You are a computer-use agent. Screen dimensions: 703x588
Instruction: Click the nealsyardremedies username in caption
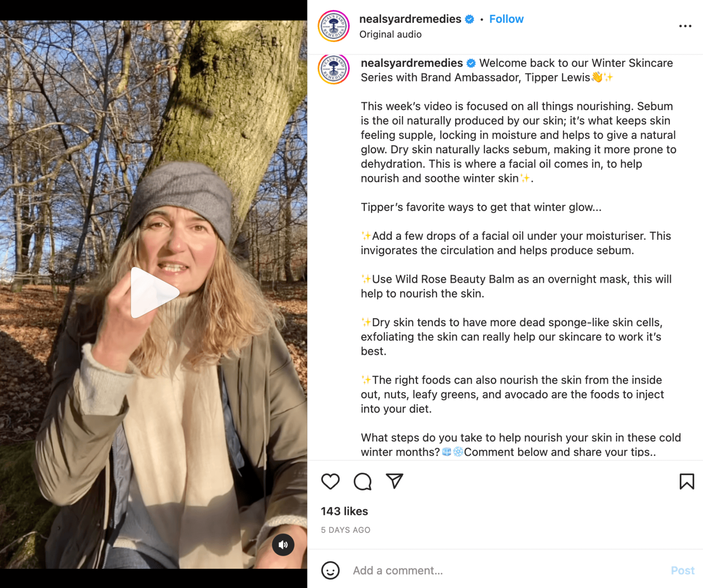412,63
